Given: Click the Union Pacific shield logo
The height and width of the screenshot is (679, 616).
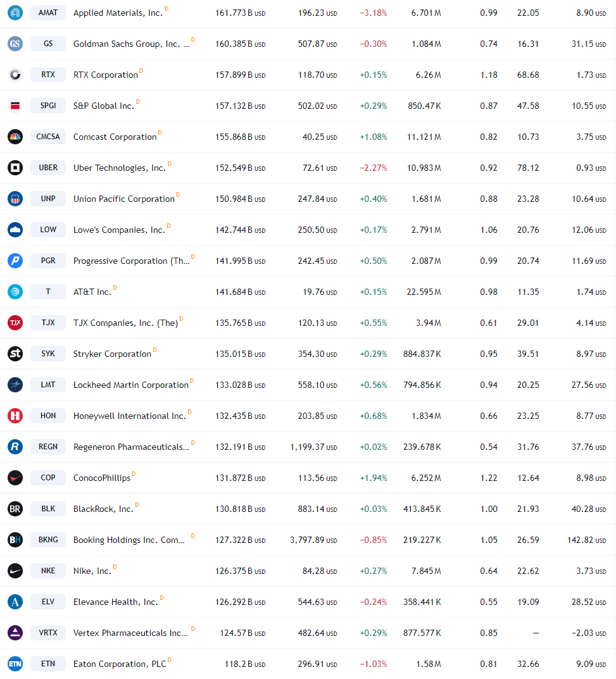Looking at the screenshot, I should (15, 199).
